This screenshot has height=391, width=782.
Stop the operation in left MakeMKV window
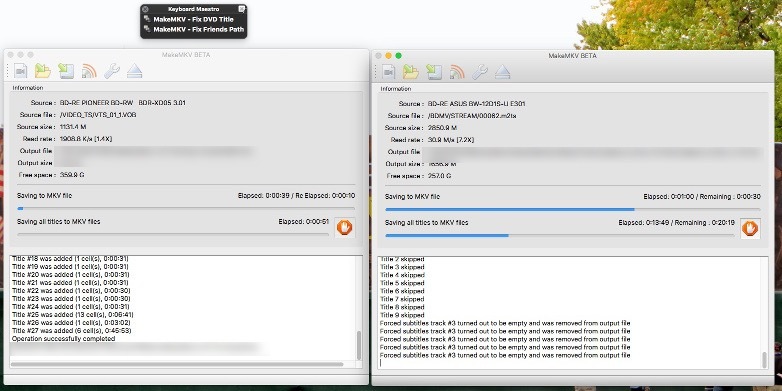point(345,227)
